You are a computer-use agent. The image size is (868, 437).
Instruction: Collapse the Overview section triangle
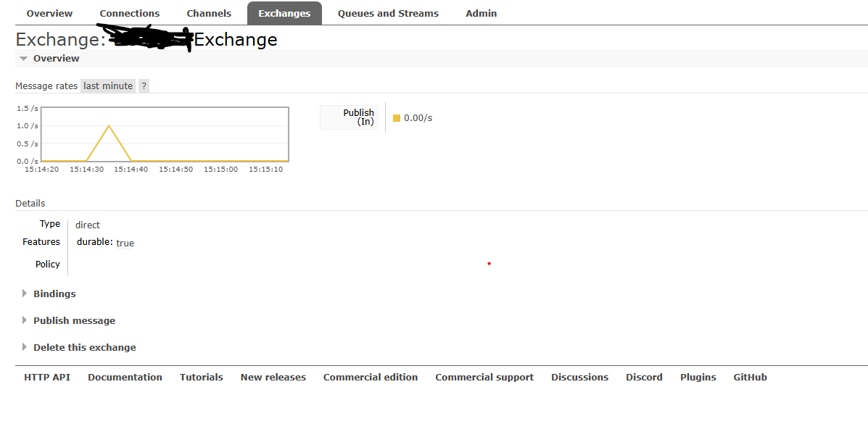tap(24, 59)
